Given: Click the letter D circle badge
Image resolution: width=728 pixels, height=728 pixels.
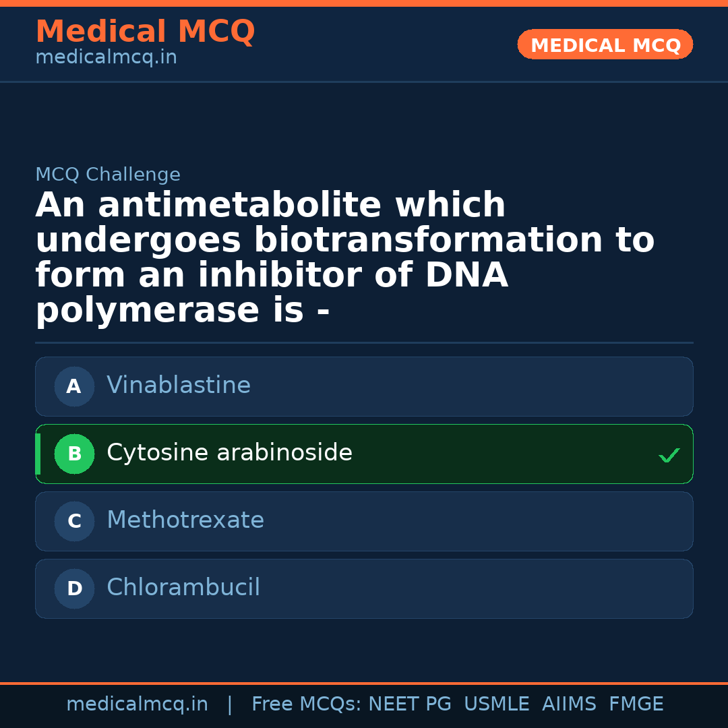Looking at the screenshot, I should point(74,589).
